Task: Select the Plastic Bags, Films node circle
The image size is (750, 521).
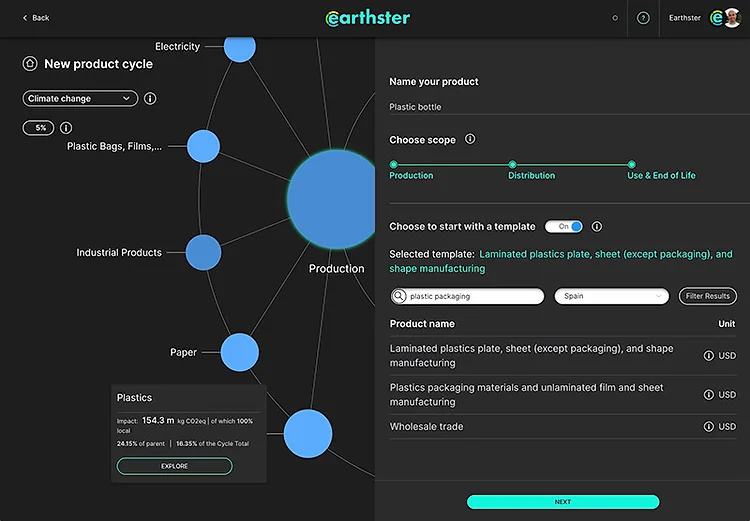Action: pos(203,146)
